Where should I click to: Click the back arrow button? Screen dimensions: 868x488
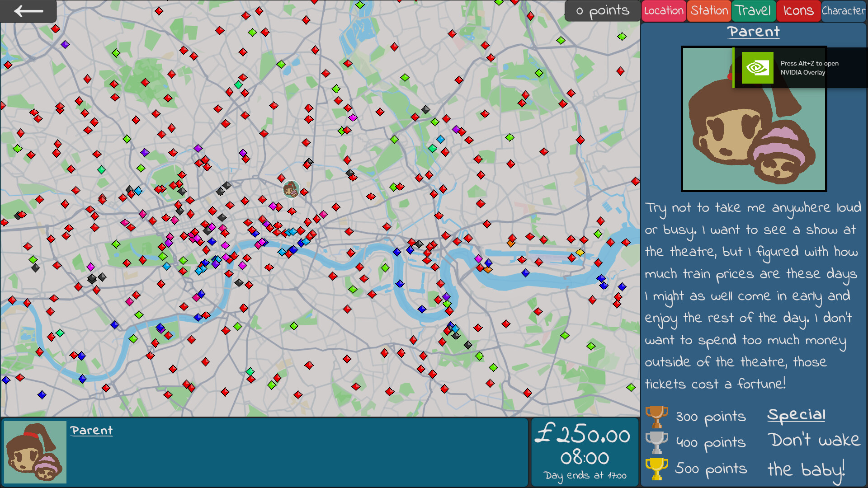pos(28,11)
